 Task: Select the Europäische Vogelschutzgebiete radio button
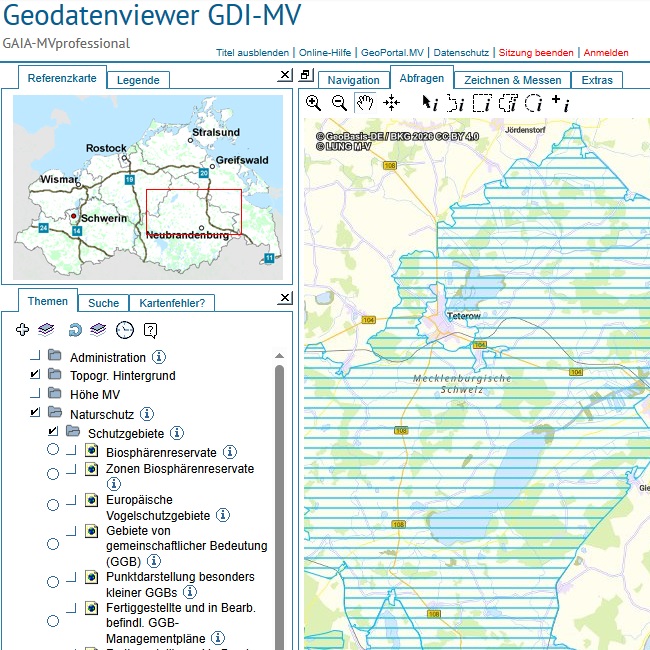53,505
